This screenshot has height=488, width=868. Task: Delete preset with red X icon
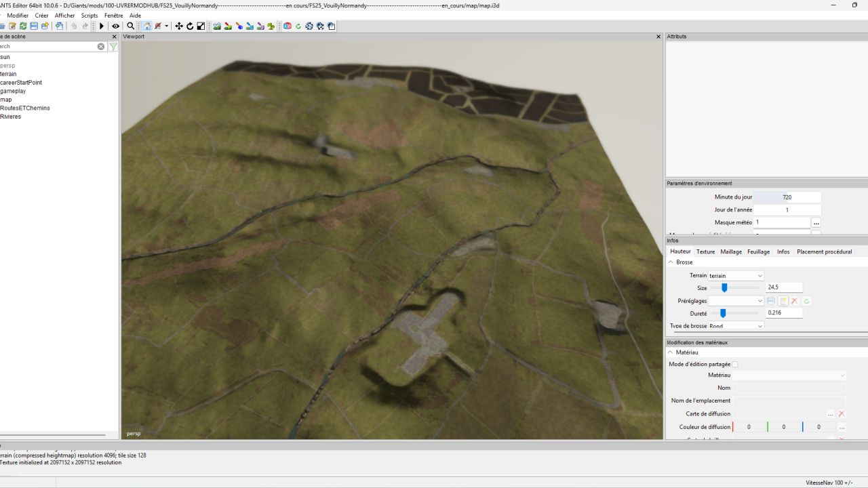(795, 301)
